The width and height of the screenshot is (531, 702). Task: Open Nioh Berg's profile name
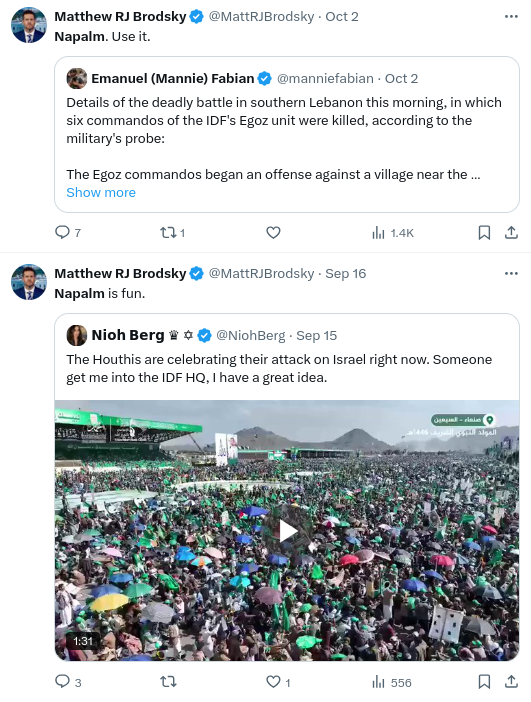128,335
